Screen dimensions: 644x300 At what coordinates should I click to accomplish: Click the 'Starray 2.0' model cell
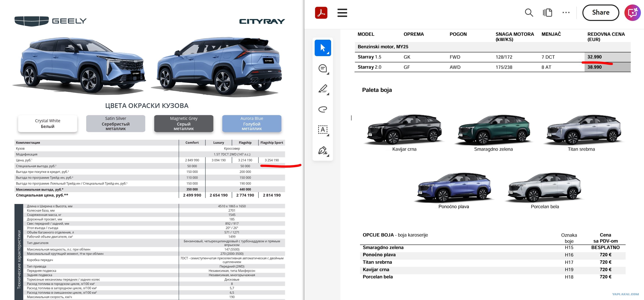pos(369,67)
